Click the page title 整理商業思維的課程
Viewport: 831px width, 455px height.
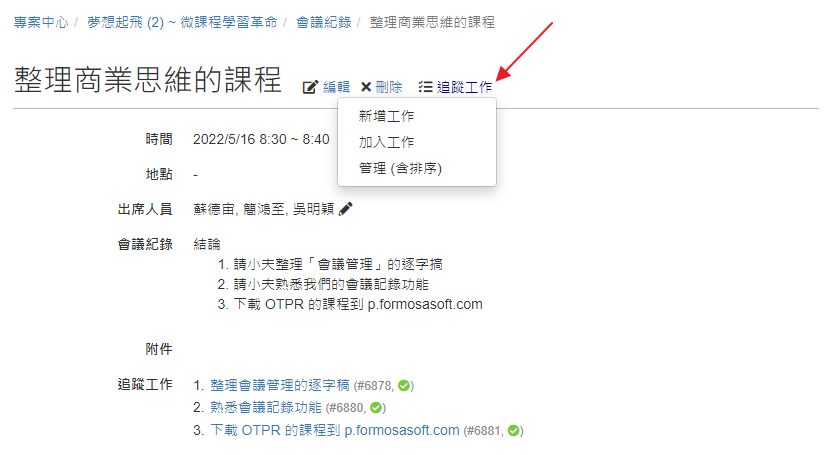148,81
